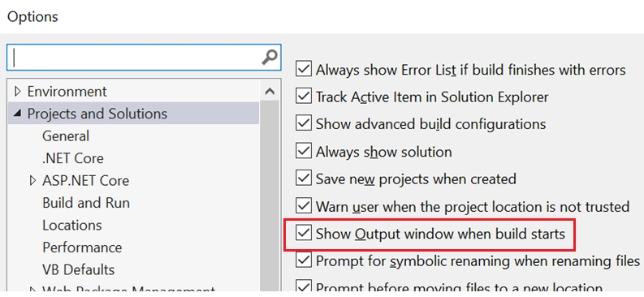This screenshot has width=644, height=297.
Task: Focus the Options search box
Action: (x=144, y=57)
